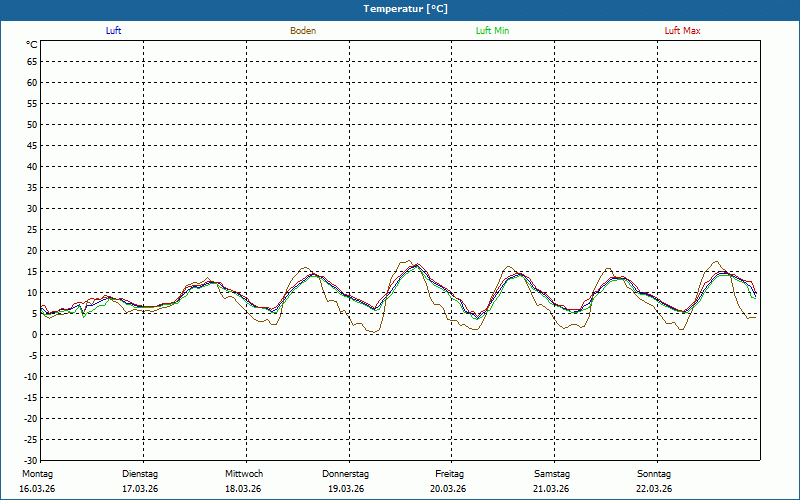Click the 35 y-axis value
800x500 pixels.
(32, 187)
